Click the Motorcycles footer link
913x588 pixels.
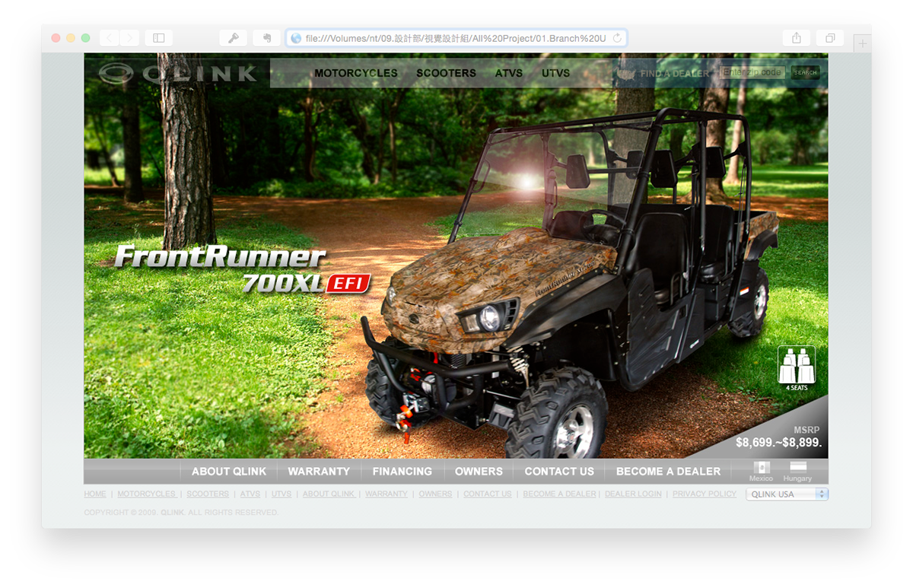pyautogui.click(x=147, y=494)
